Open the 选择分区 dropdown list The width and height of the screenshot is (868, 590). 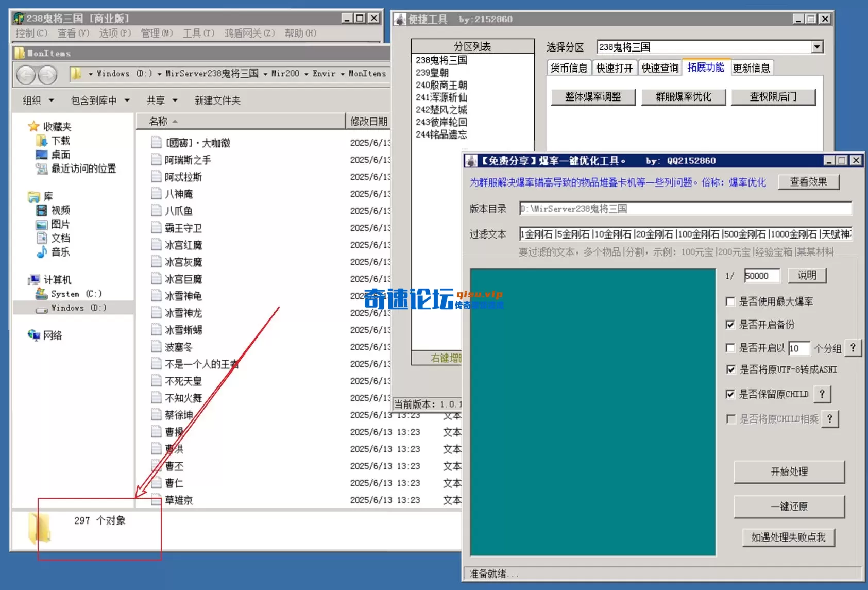(x=817, y=47)
